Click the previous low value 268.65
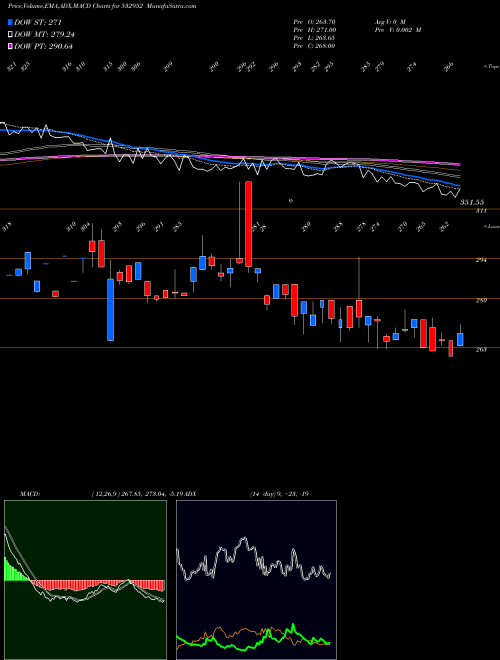The height and width of the screenshot is (660, 500). pyautogui.click(x=325, y=38)
